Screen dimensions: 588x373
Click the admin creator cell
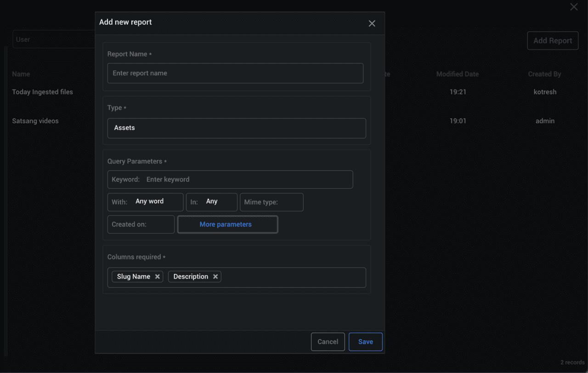545,121
